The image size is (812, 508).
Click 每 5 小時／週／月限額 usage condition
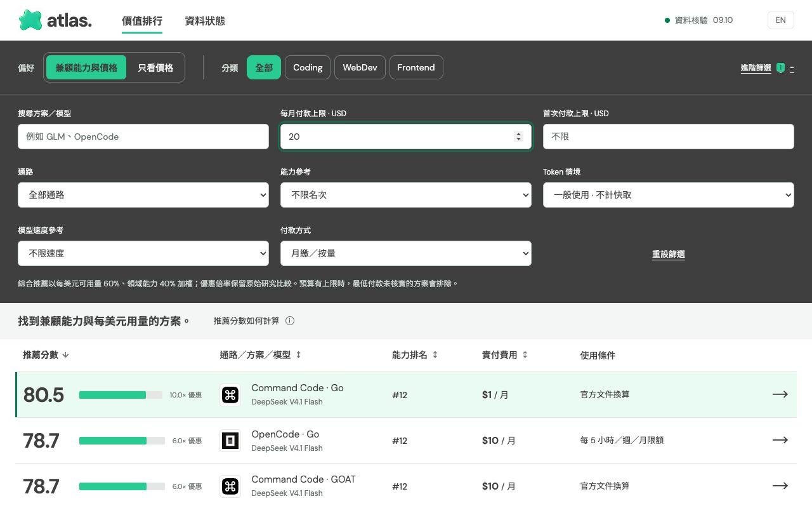tap(622, 440)
